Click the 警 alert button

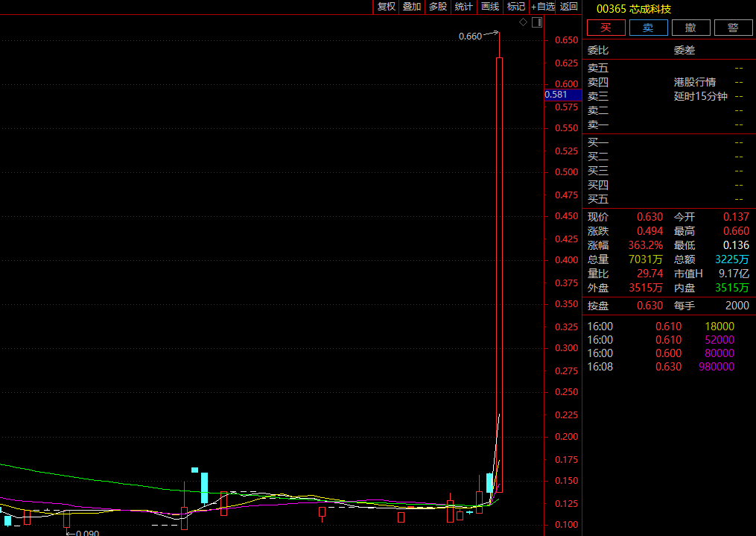[734, 28]
